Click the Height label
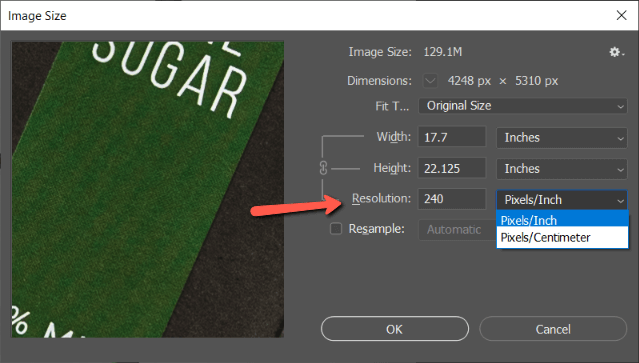639x363 pixels. pyautogui.click(x=392, y=168)
